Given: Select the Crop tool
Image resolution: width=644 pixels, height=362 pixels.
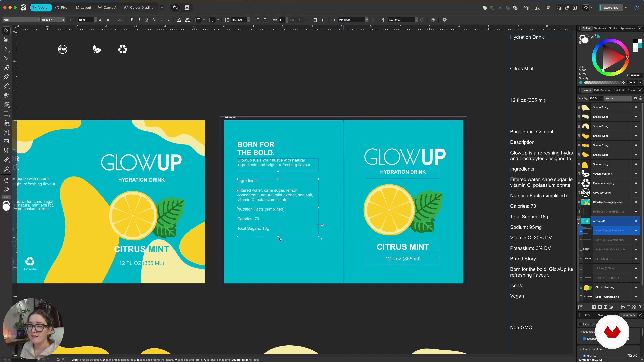Looking at the screenshot, I should 6,151.
